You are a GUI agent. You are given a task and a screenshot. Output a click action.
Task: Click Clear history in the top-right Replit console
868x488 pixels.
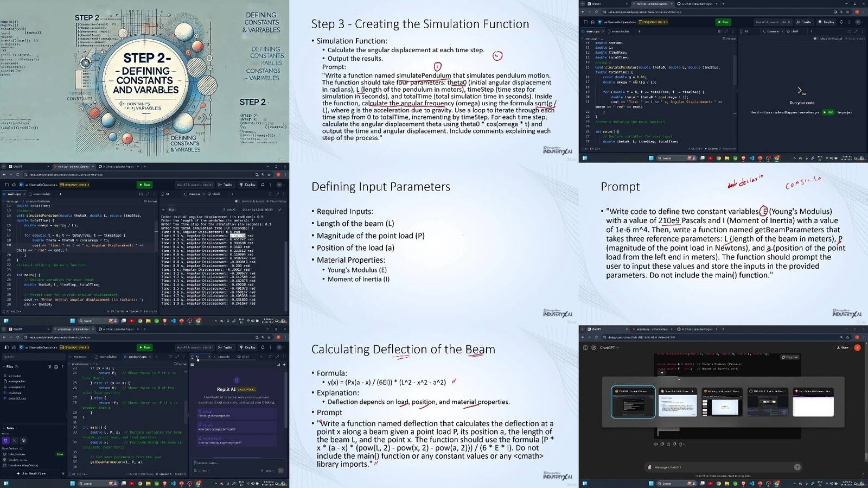[x=855, y=39]
